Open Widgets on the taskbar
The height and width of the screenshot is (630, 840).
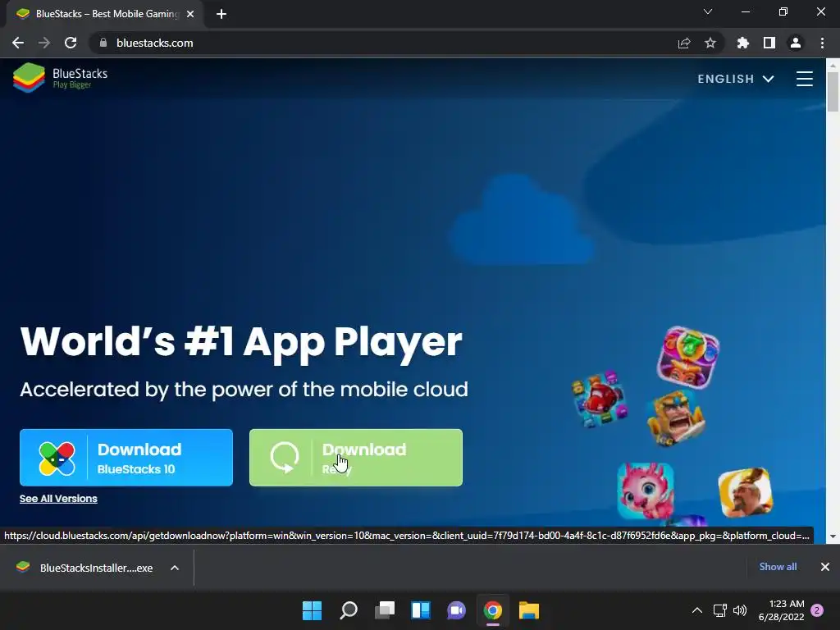(x=421, y=610)
